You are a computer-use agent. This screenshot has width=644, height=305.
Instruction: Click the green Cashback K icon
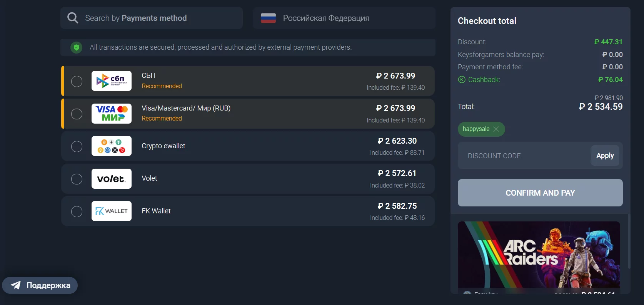coord(462,80)
